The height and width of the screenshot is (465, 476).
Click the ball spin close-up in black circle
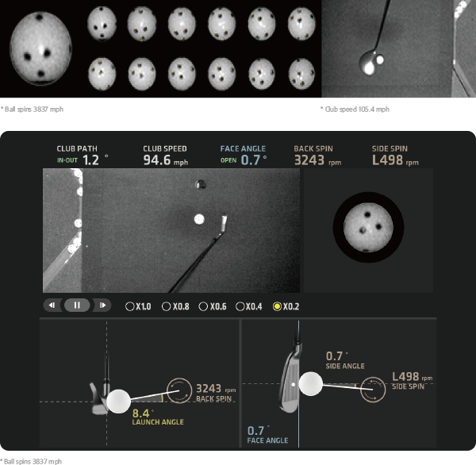(368, 227)
